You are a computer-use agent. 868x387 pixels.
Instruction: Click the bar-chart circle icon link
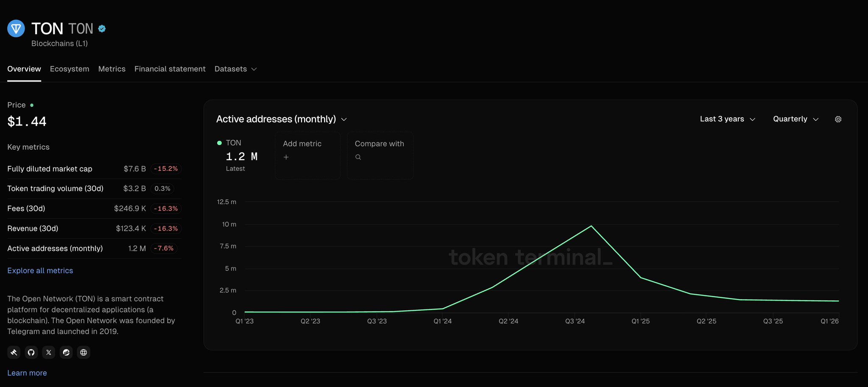(66, 352)
